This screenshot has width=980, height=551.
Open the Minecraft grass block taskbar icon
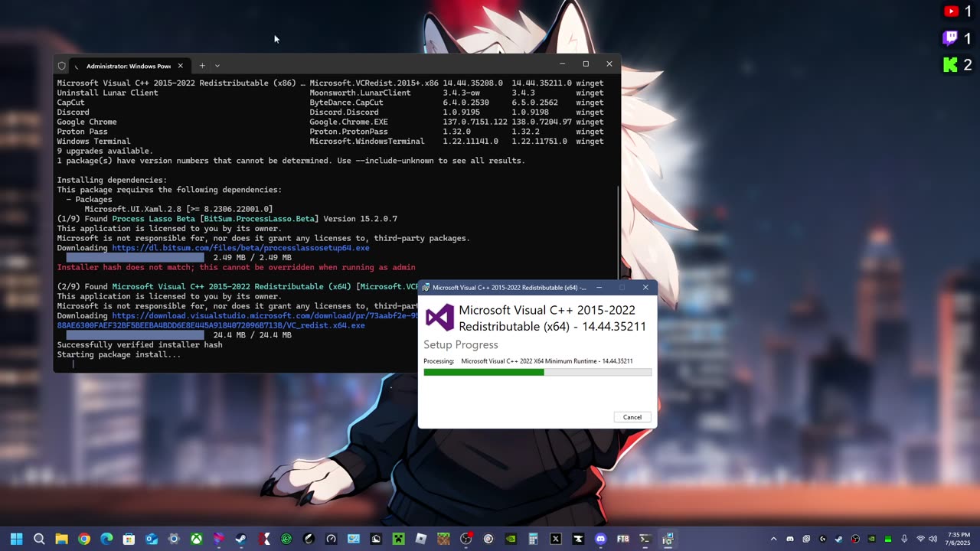click(443, 539)
